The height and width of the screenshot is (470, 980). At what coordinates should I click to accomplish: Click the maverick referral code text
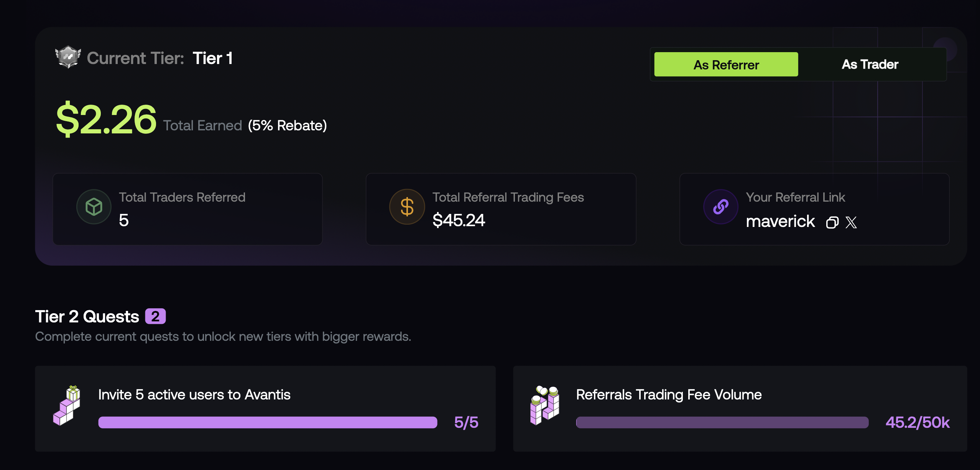(780, 221)
